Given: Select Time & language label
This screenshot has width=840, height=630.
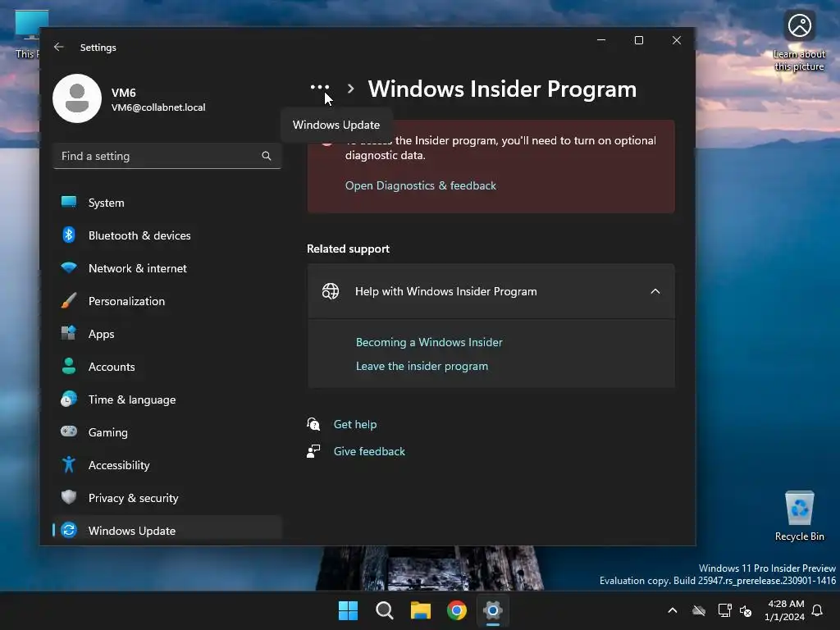Looking at the screenshot, I should click(x=132, y=399).
